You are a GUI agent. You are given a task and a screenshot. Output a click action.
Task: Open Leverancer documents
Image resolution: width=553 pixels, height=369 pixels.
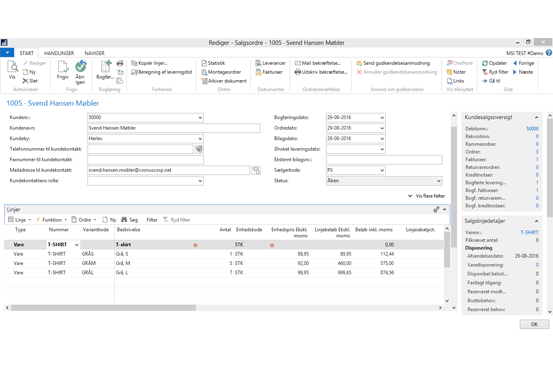(x=271, y=63)
